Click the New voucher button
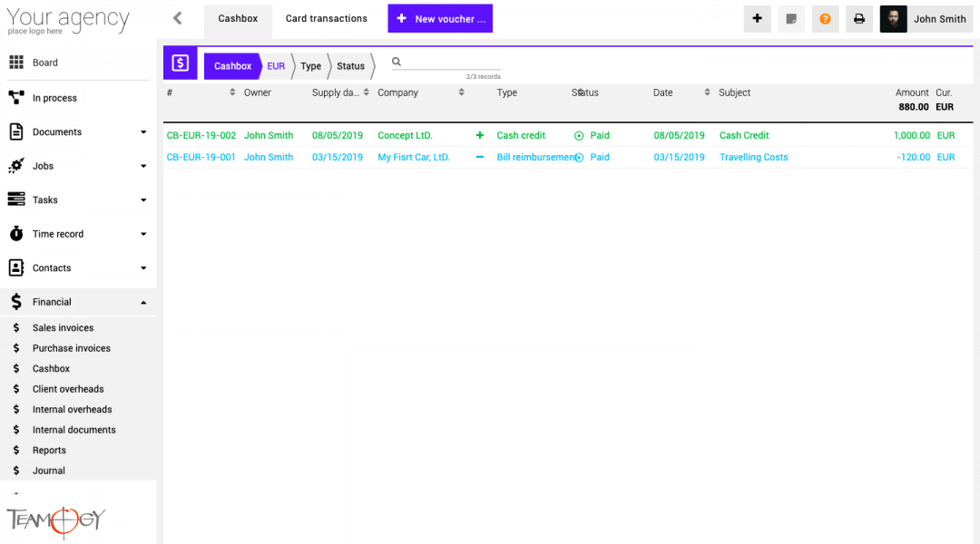Viewport: 980px width, 544px height. coord(440,18)
